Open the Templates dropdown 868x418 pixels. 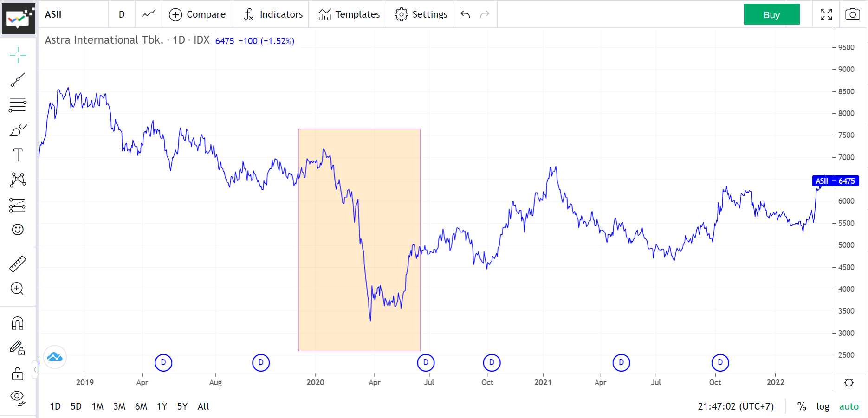coord(349,14)
